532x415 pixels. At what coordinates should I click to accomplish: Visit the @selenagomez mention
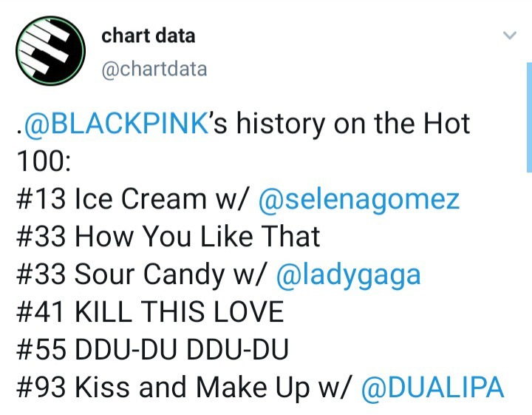(x=358, y=200)
